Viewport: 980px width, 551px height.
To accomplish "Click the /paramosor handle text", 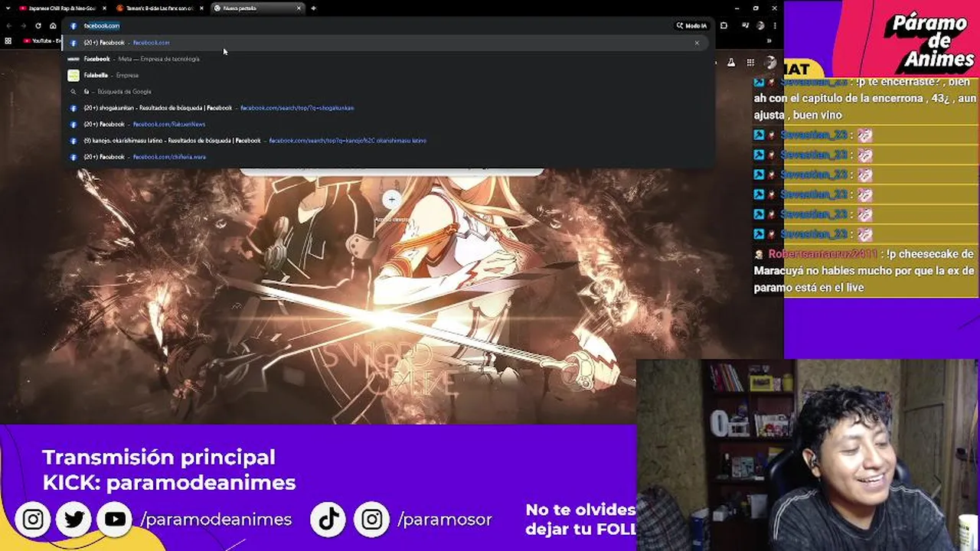I will click(445, 520).
